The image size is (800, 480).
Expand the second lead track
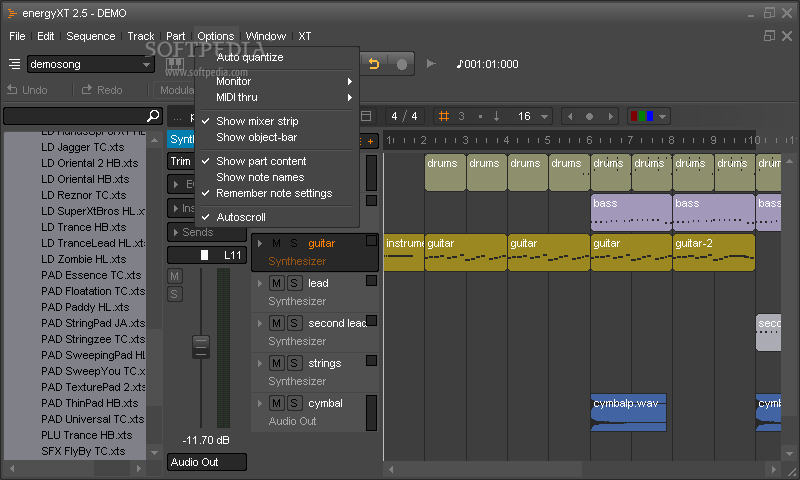260,323
